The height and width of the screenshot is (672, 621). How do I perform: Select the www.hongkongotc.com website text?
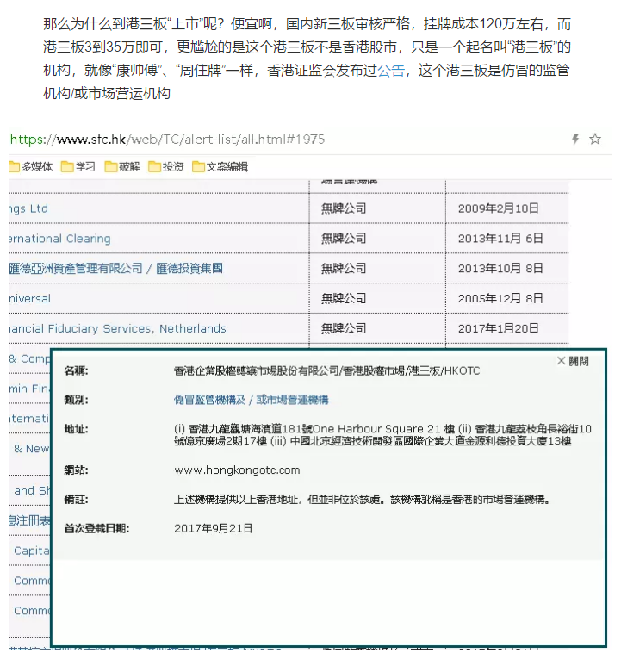click(237, 470)
